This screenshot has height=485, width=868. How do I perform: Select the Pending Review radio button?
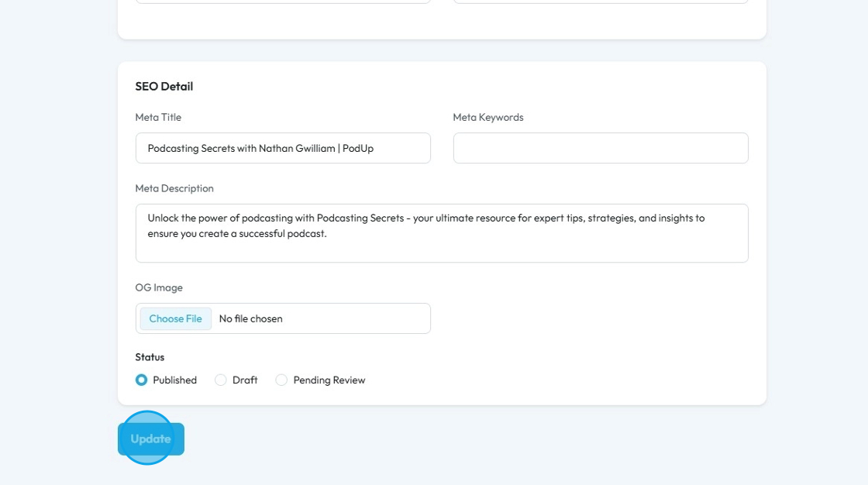pyautogui.click(x=281, y=380)
